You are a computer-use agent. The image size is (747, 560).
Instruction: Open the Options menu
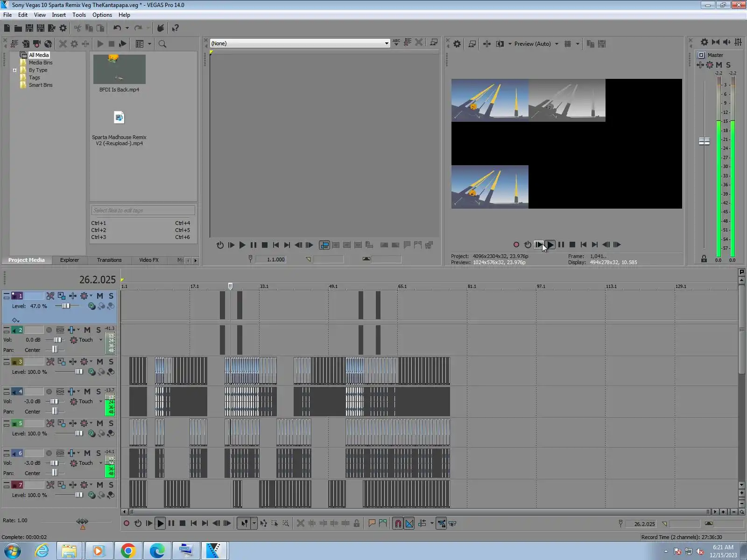[x=102, y=15]
